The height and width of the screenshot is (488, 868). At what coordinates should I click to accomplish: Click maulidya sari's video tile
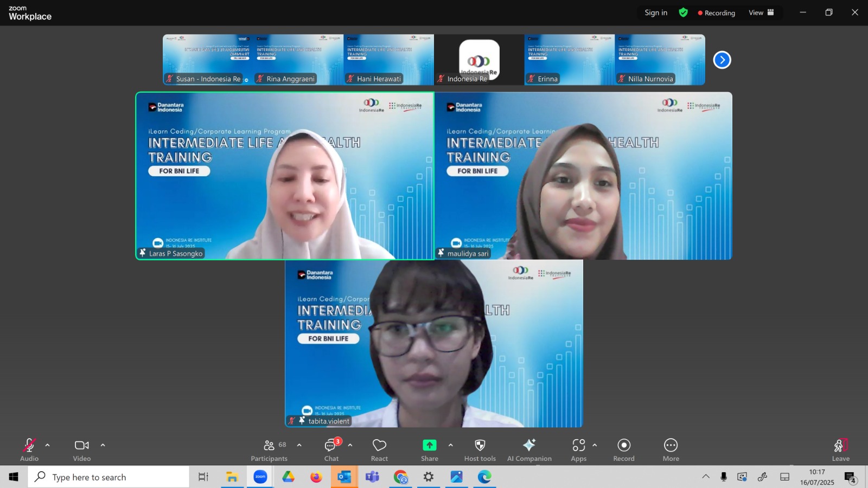point(584,176)
